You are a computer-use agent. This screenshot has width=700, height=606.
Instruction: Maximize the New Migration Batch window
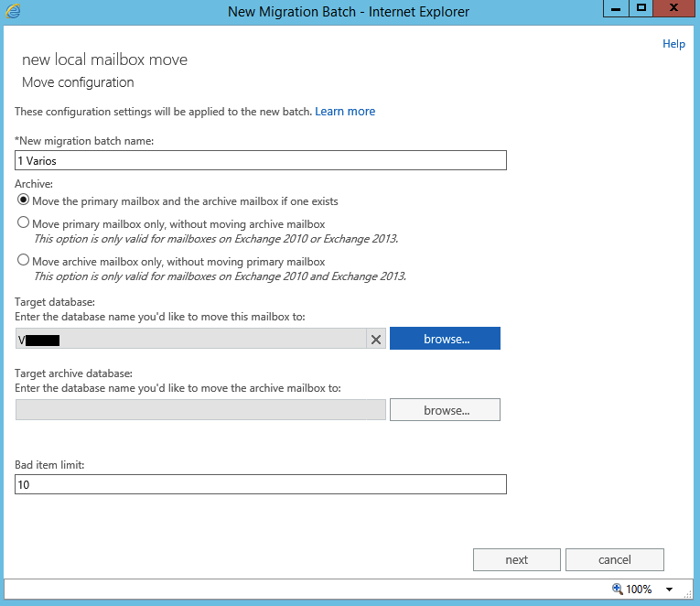[641, 8]
